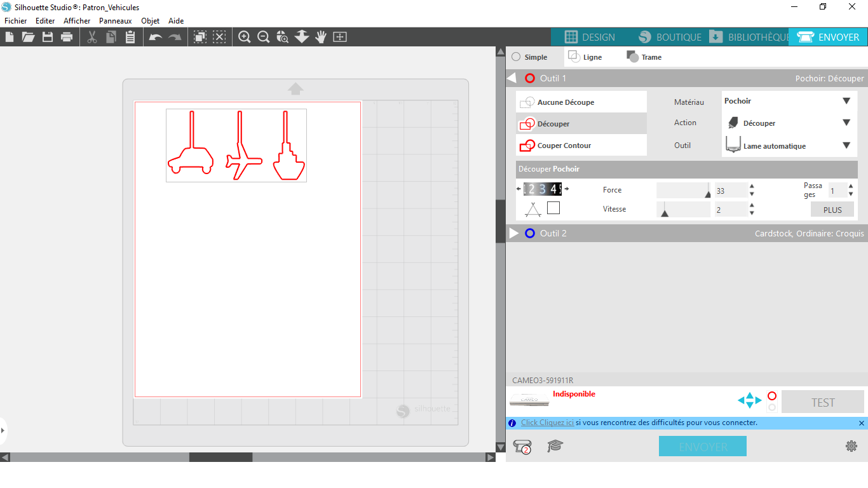Click the Undo arrow icon

(x=155, y=37)
